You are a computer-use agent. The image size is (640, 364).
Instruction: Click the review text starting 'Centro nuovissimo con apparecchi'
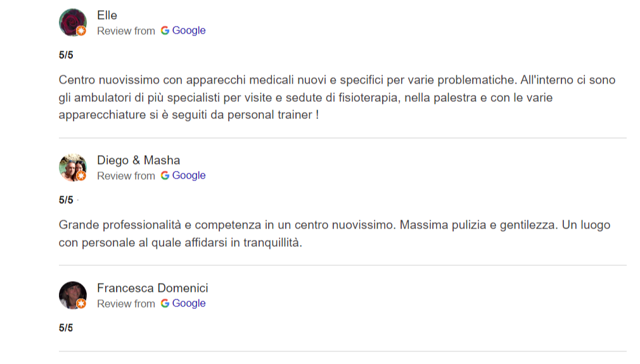pos(336,98)
